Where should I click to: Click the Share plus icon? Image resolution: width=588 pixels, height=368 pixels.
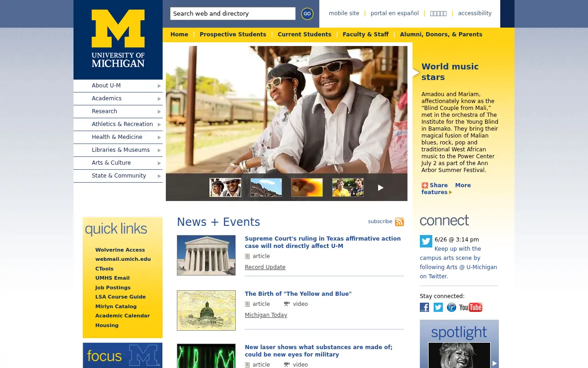[425, 185]
